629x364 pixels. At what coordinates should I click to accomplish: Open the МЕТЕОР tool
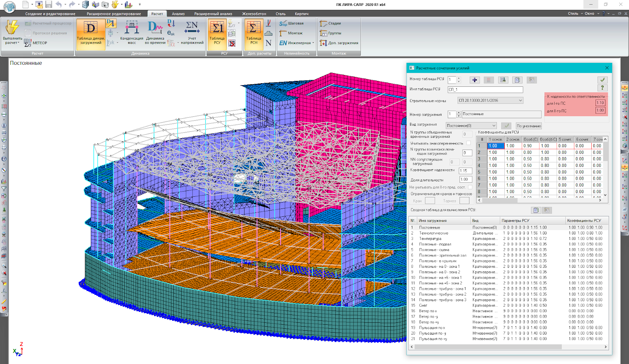[x=35, y=43]
